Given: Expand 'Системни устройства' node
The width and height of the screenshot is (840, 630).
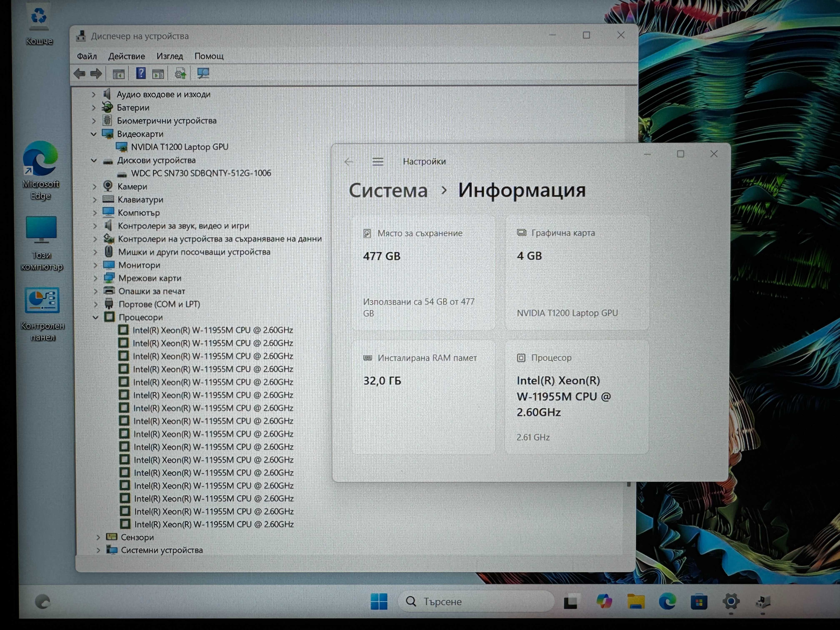Looking at the screenshot, I should point(98,550).
